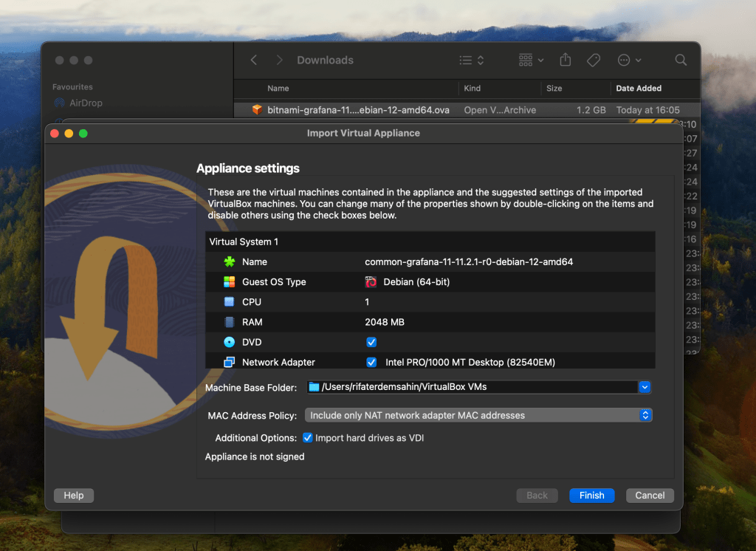Click AirDrop in Finder sidebar
756x551 pixels.
(x=86, y=103)
